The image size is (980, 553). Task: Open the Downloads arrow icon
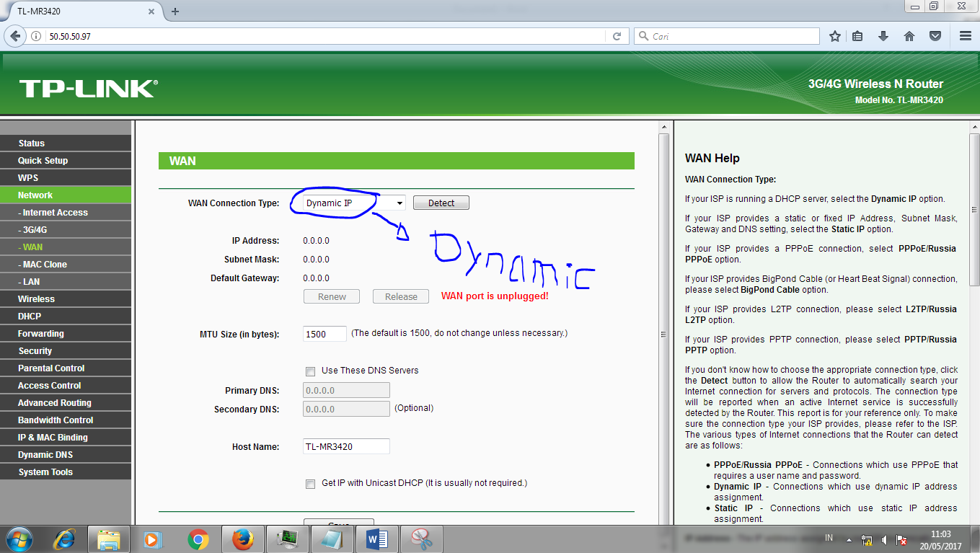coord(883,36)
